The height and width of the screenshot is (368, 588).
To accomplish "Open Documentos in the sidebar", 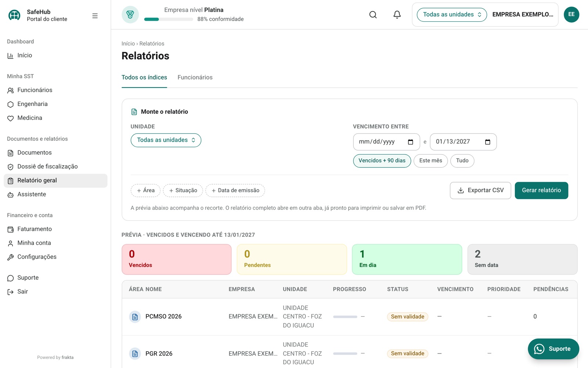I will pos(55,153).
